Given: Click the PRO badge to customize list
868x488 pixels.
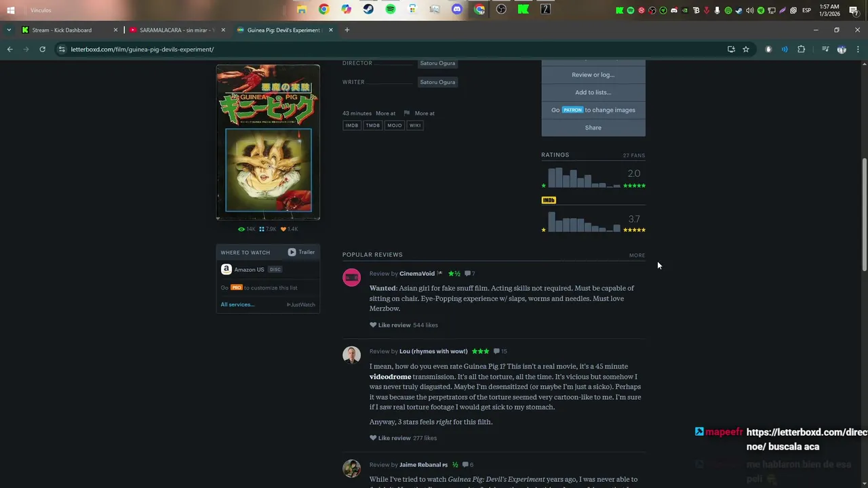Looking at the screenshot, I should (236, 287).
